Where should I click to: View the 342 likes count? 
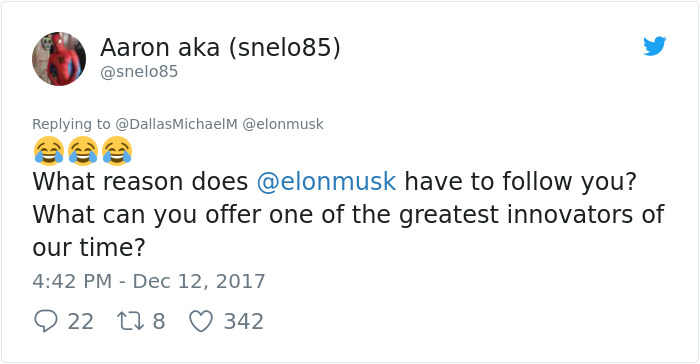coord(243,322)
